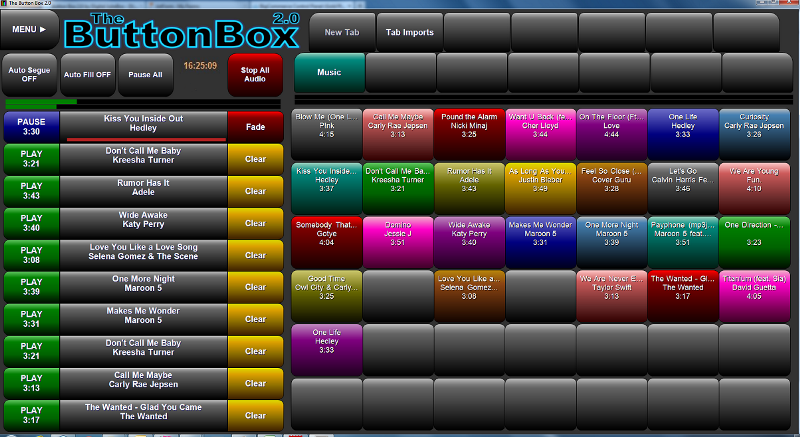Click the empty tab slot right of Music
The width and height of the screenshot is (800, 437).
(401, 72)
